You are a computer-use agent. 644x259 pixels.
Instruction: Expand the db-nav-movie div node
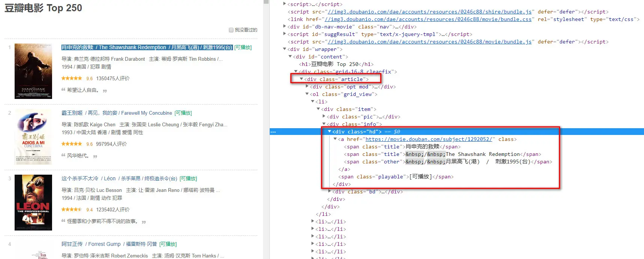pyautogui.click(x=284, y=27)
